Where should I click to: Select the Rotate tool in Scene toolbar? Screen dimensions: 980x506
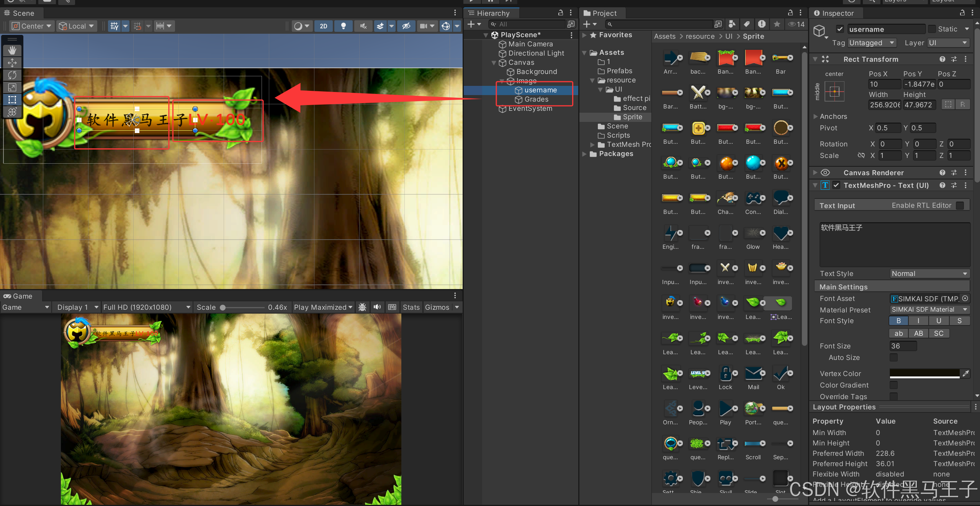12,75
